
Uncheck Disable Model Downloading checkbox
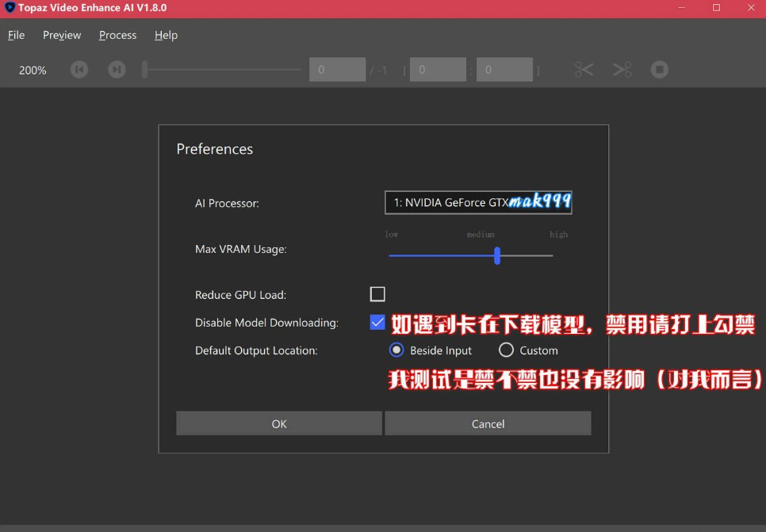377,323
